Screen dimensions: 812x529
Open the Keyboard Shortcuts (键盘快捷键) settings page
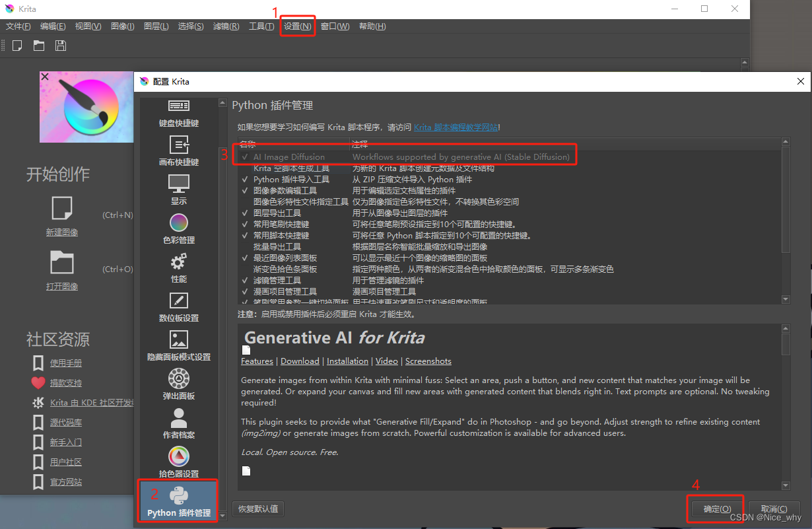[178, 113]
